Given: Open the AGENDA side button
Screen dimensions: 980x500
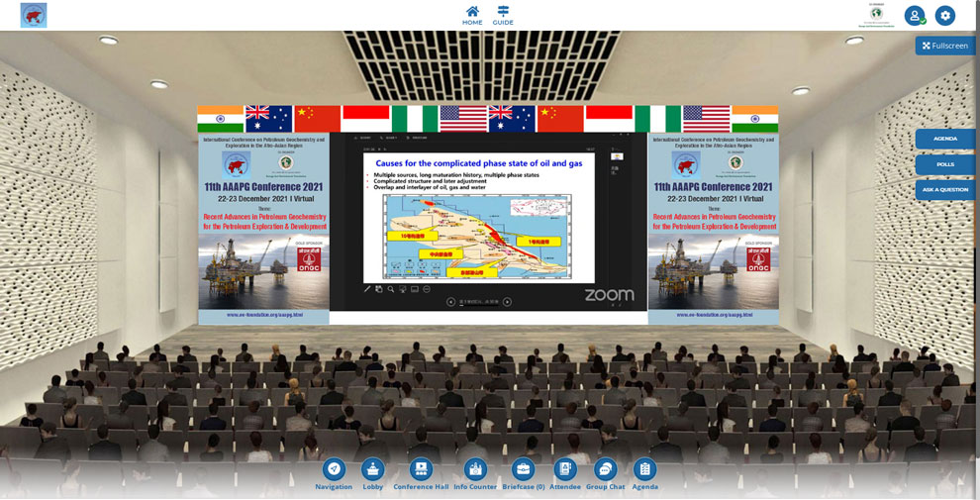Looking at the screenshot, I should click(x=945, y=139).
